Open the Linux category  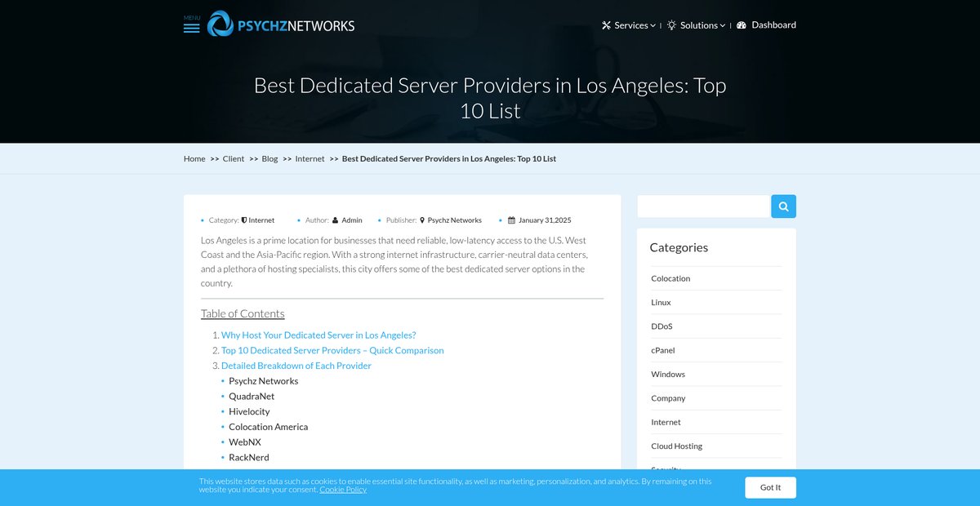(661, 302)
